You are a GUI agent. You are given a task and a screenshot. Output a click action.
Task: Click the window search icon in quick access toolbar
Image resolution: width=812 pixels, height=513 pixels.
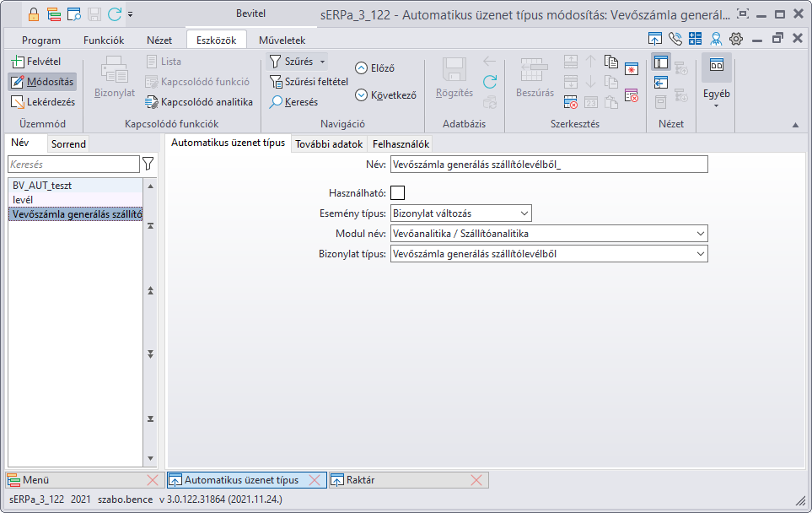pyautogui.click(x=74, y=14)
